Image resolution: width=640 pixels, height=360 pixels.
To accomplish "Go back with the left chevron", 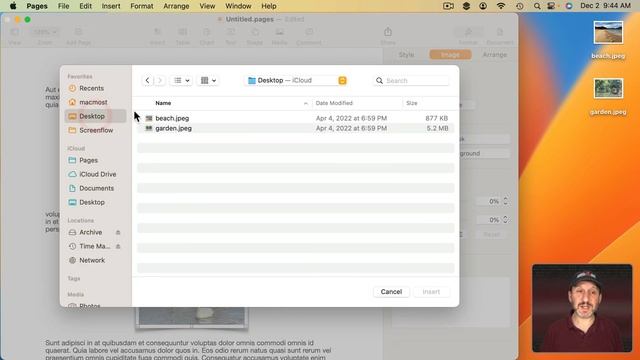I will coord(147,80).
